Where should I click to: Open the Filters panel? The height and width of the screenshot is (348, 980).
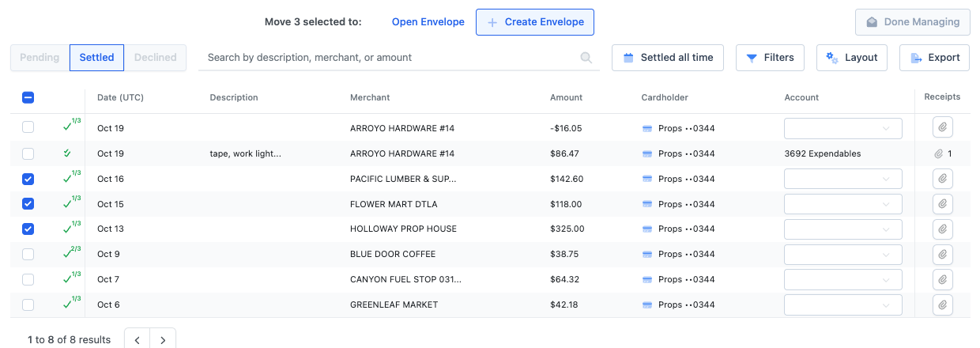point(770,58)
